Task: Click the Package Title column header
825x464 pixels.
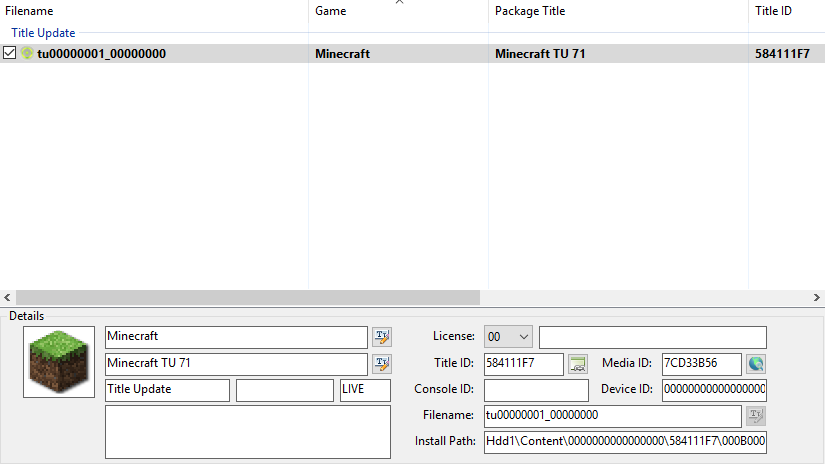Action: click(530, 11)
